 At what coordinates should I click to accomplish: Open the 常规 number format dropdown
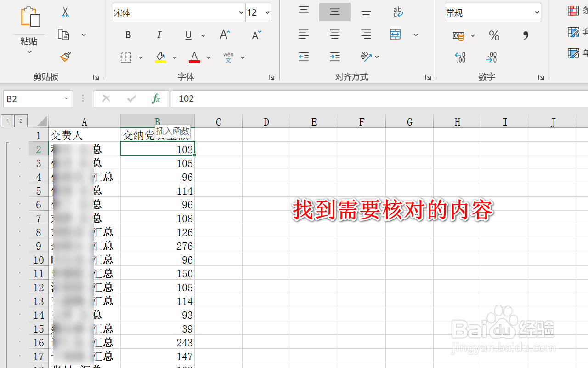[x=537, y=12]
